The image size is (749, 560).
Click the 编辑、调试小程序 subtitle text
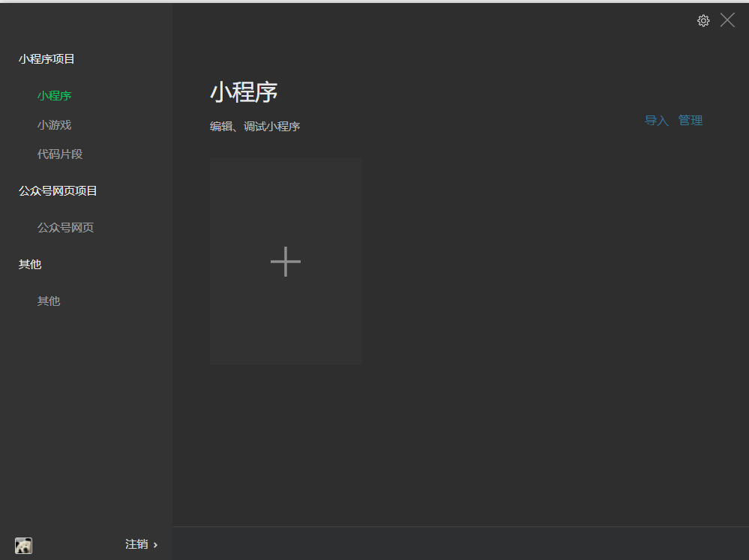(255, 126)
